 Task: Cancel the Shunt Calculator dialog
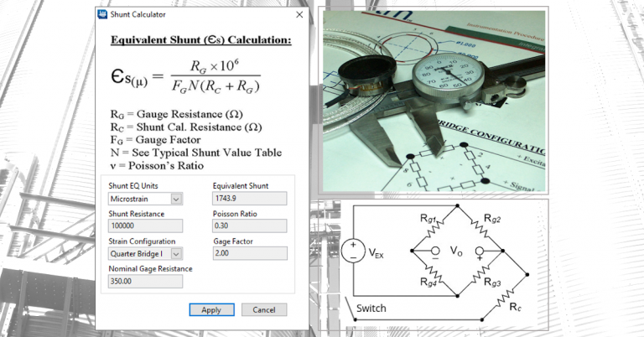tap(264, 310)
